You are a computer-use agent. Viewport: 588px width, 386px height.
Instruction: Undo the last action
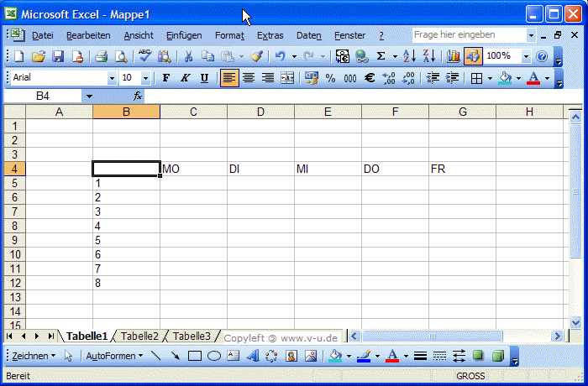tap(280, 56)
